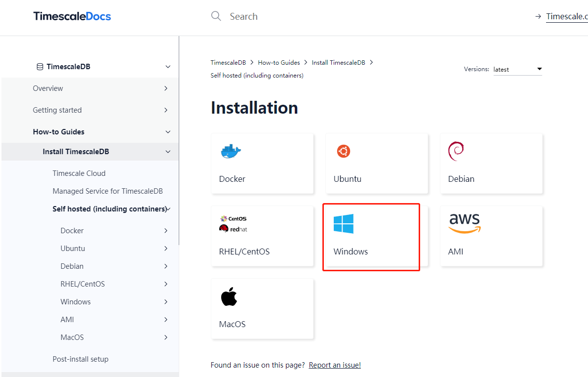Viewport: 588px width, 377px height.
Task: Open the AMI card label
Action: (x=456, y=251)
